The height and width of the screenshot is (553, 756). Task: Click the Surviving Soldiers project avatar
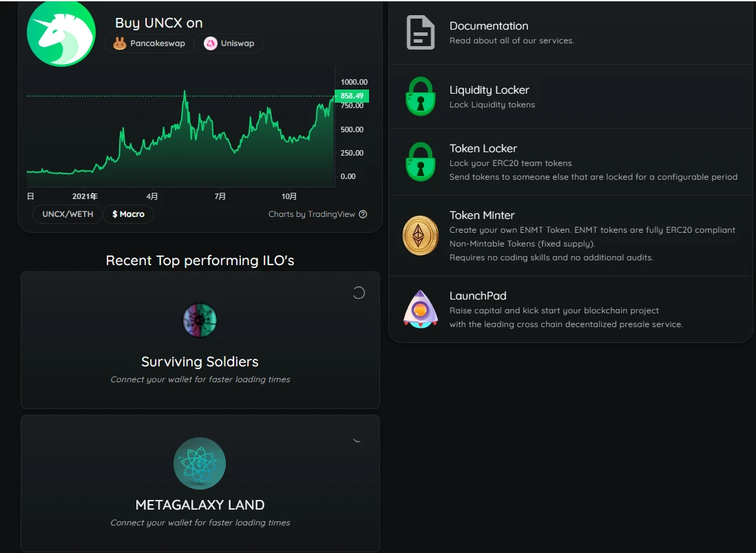click(200, 321)
